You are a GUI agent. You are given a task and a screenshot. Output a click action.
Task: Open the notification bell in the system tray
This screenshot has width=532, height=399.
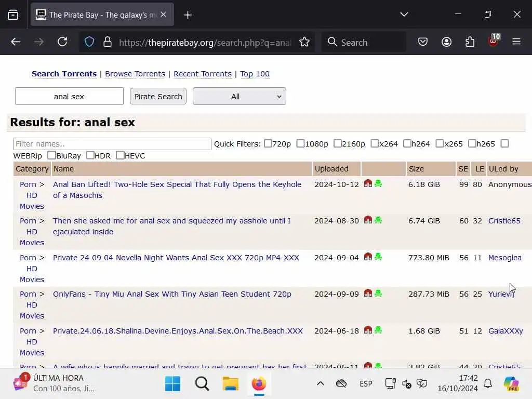(488, 384)
